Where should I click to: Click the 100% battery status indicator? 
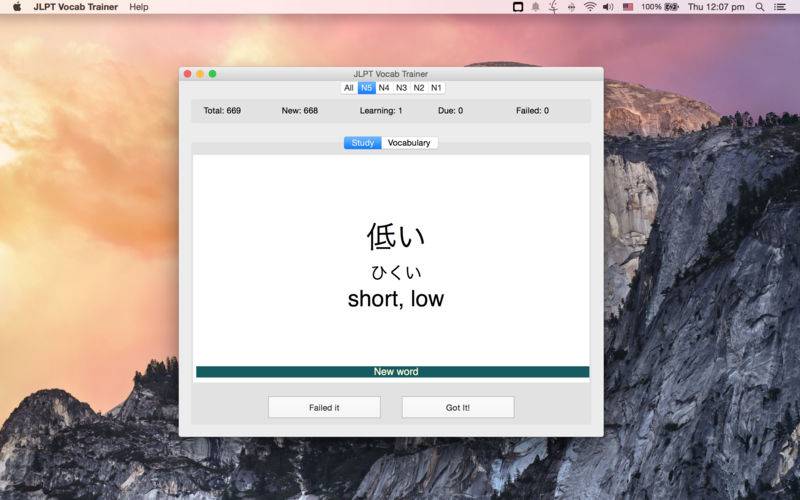[x=660, y=7]
